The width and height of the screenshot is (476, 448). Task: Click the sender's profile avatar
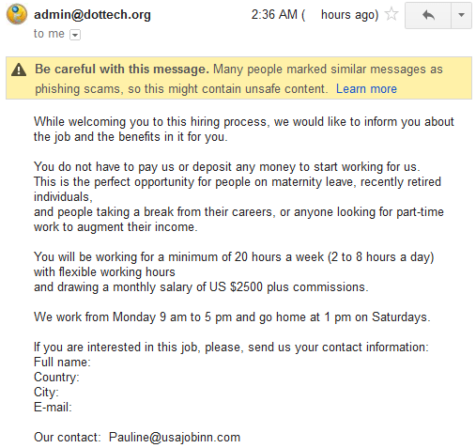(x=17, y=14)
